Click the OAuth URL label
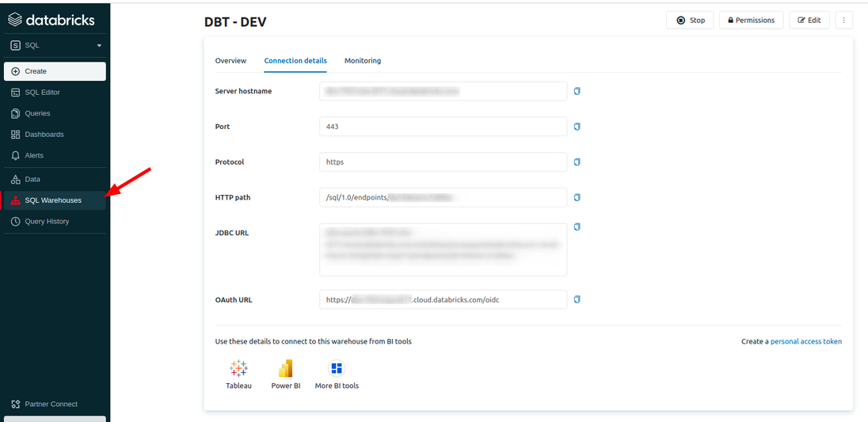The width and height of the screenshot is (868, 422). (234, 300)
